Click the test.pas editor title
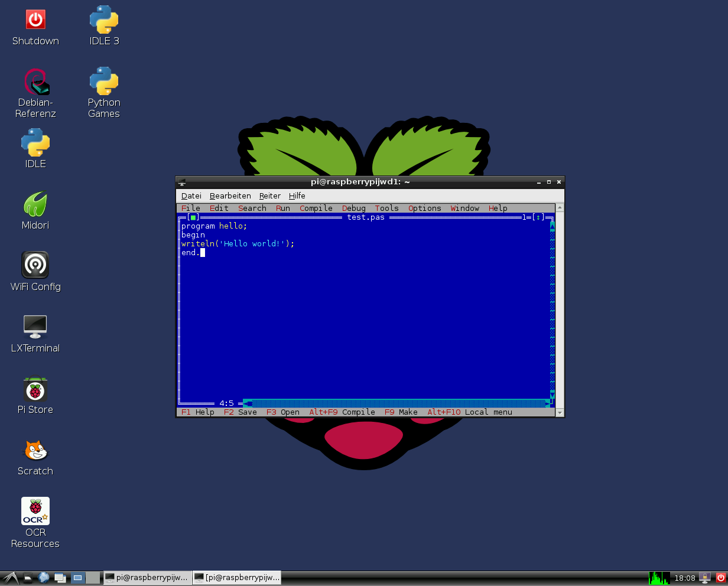The width and height of the screenshot is (728, 586). (366, 217)
